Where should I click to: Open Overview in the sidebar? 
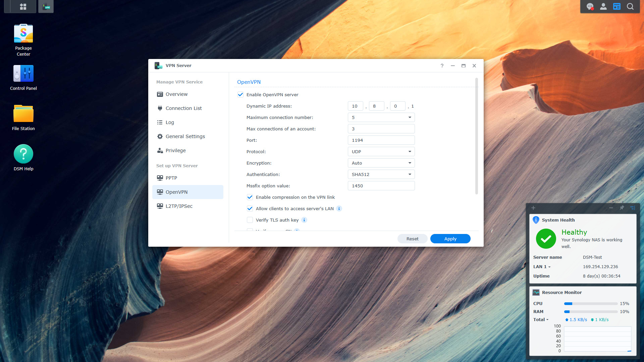tap(188, 94)
